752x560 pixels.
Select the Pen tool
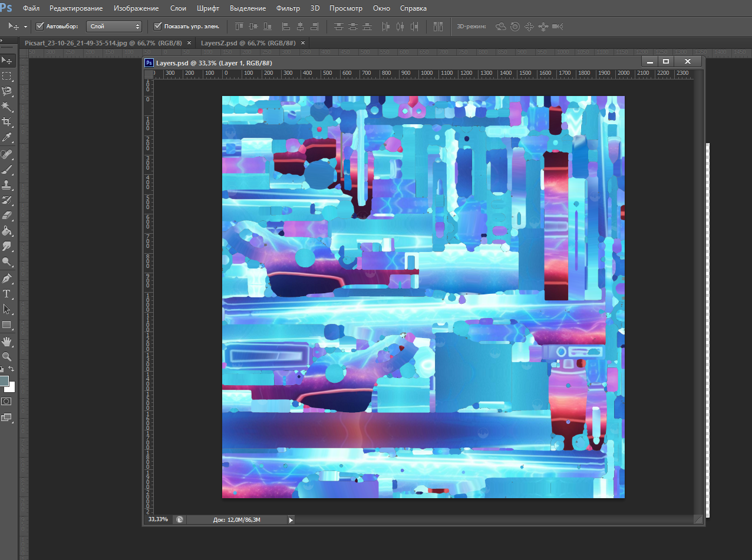(x=7, y=278)
